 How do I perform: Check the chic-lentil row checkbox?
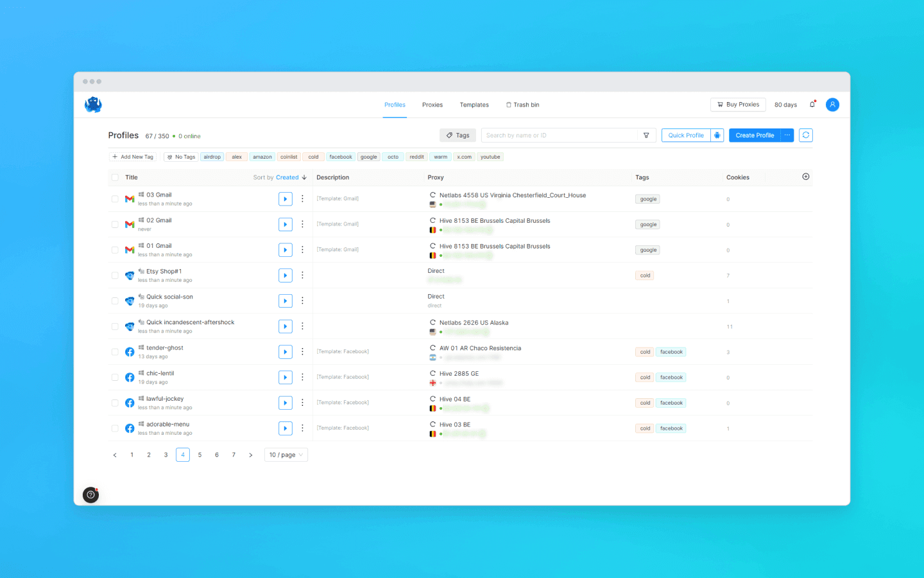[x=115, y=378]
